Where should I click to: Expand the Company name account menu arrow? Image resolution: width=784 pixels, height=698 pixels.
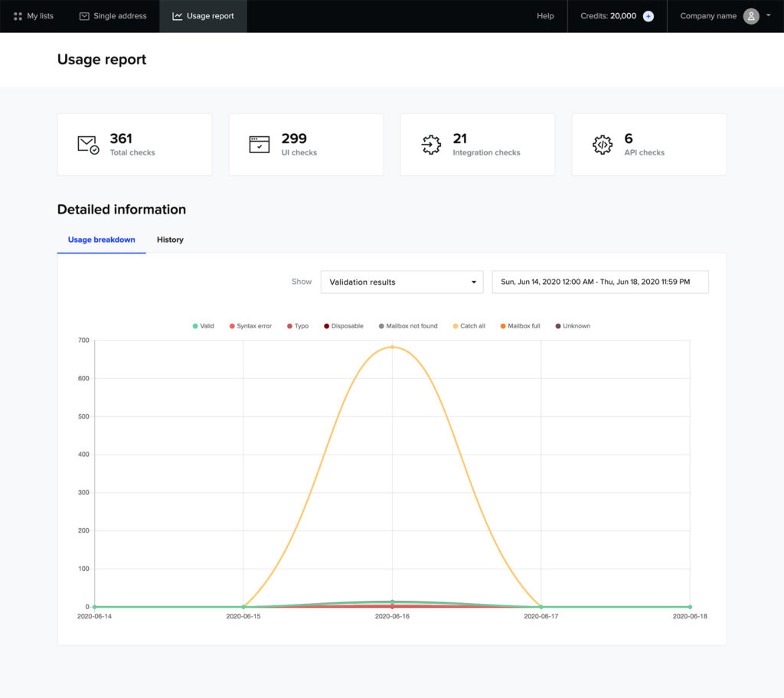(768, 15)
